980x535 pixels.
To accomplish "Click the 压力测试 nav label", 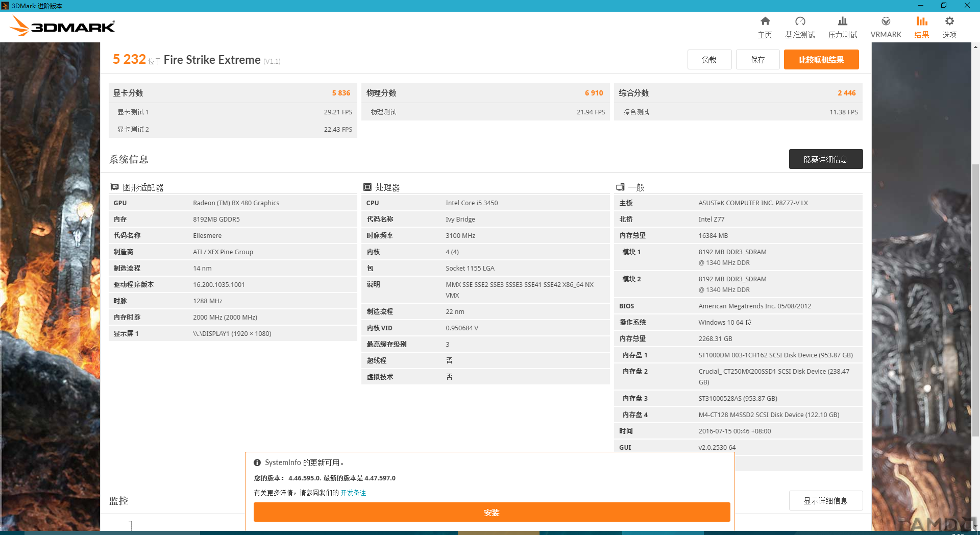I will pyautogui.click(x=843, y=35).
